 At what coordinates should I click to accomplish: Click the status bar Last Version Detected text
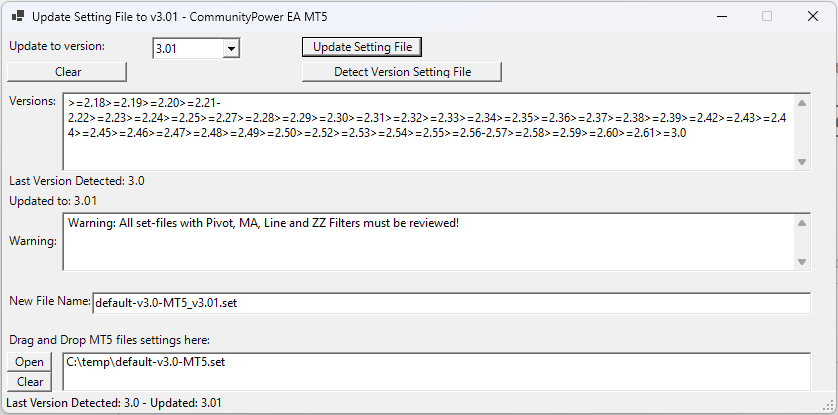[114, 403]
